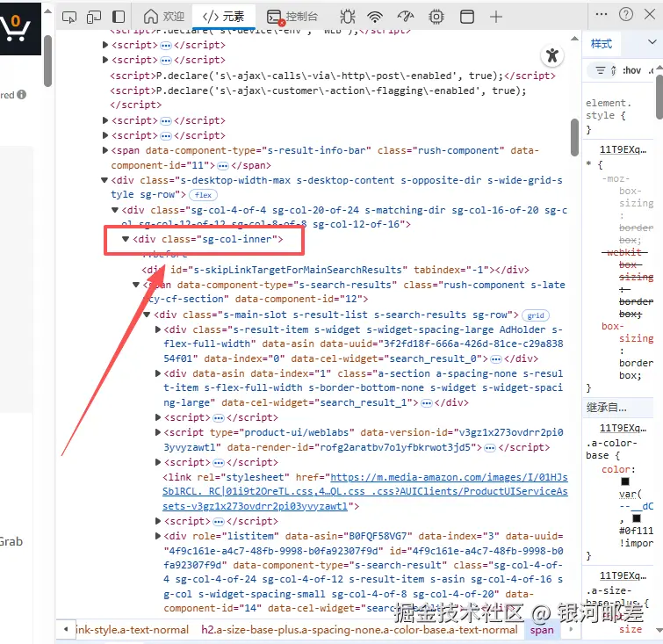This screenshot has width=663, height=644.
Task: Select the span breadcrumb item
Action: (x=542, y=630)
